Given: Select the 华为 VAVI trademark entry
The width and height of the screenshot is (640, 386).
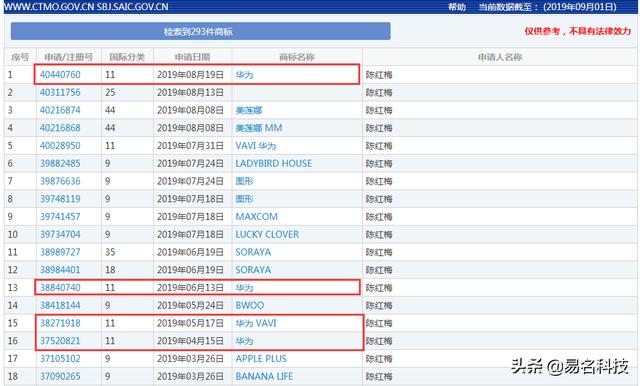Looking at the screenshot, I should 256,323.
